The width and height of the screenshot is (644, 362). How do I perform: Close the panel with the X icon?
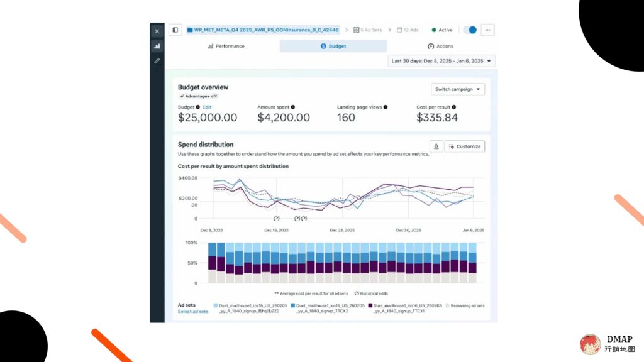[x=157, y=31]
